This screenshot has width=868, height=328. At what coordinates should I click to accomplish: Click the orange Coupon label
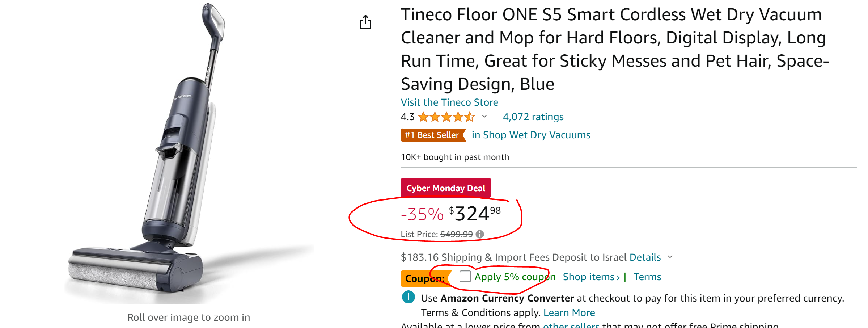(x=424, y=278)
